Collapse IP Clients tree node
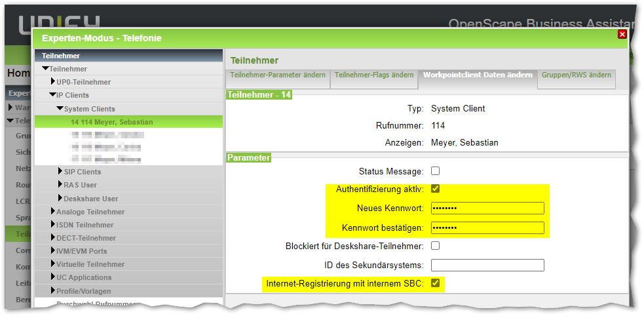This screenshot has width=644, height=316. [x=52, y=95]
